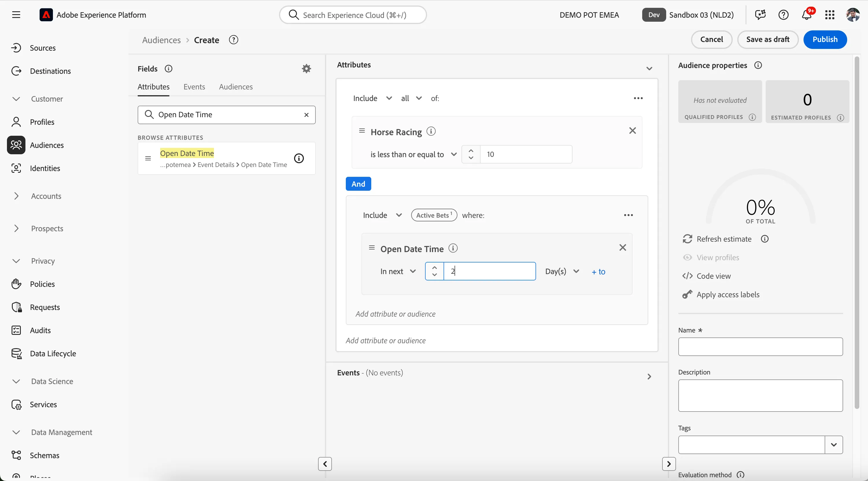
Task: Open the user profile avatar
Action: (853, 15)
